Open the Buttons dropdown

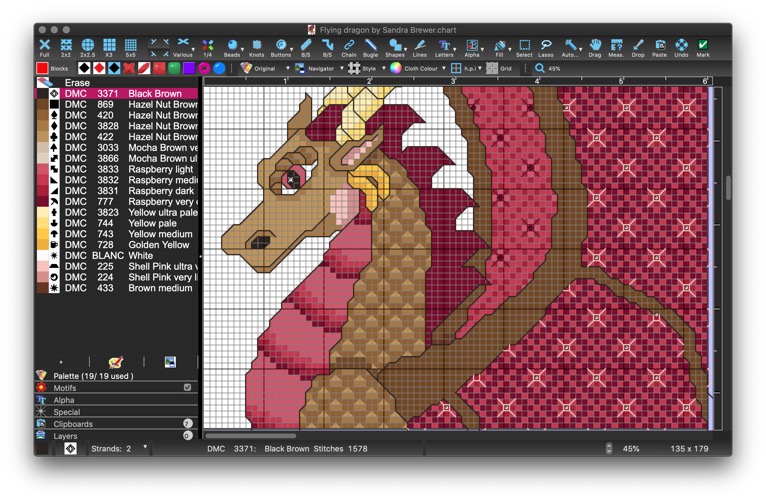pyautogui.click(x=292, y=49)
